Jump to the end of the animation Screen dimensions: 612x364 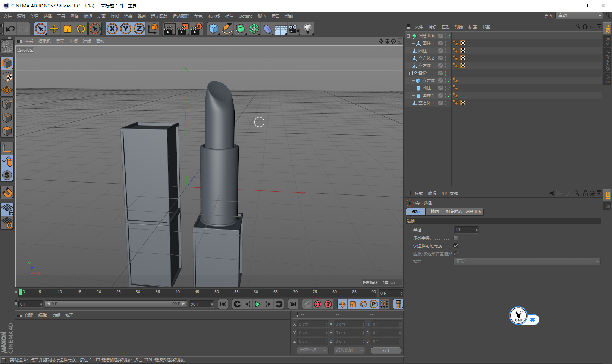click(x=294, y=304)
